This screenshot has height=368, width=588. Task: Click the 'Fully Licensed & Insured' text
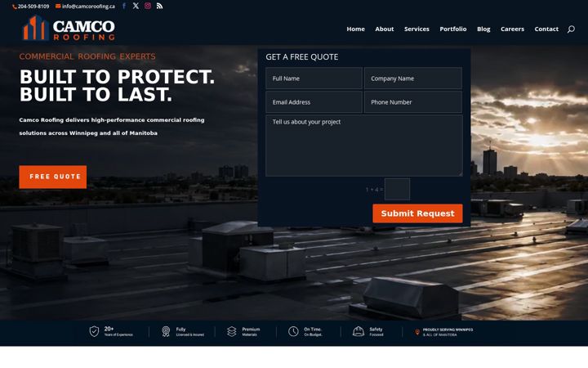point(190,331)
